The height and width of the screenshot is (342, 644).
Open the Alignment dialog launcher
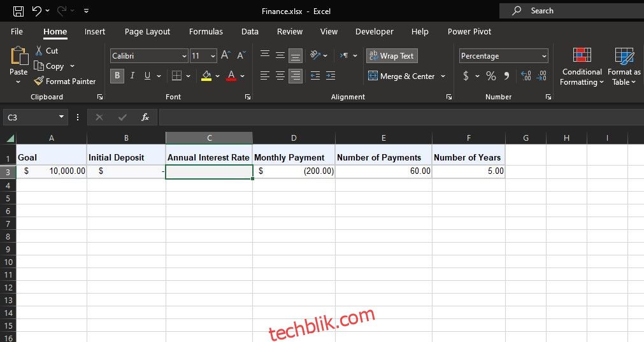[449, 97]
